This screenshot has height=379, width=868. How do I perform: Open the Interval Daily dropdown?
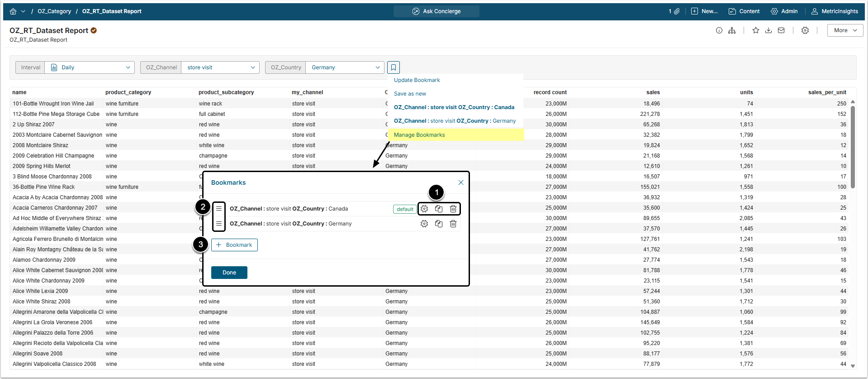coord(90,67)
